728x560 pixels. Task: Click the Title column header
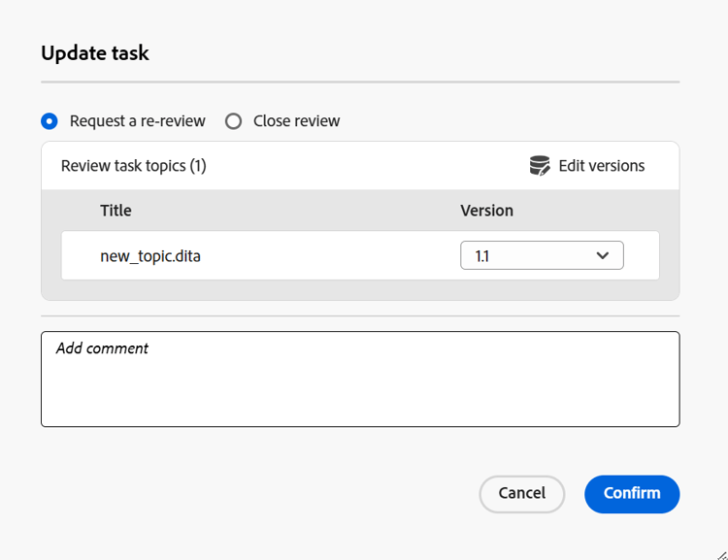(x=116, y=211)
